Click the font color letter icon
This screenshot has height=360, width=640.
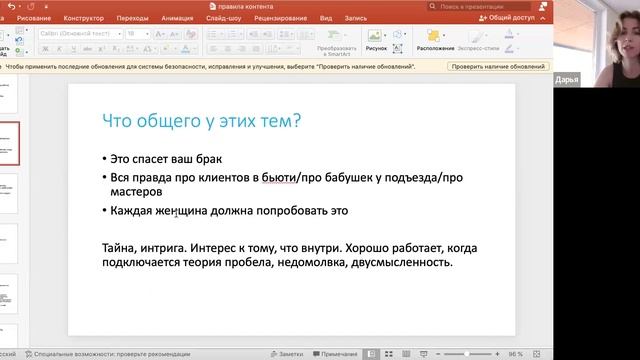point(185,49)
